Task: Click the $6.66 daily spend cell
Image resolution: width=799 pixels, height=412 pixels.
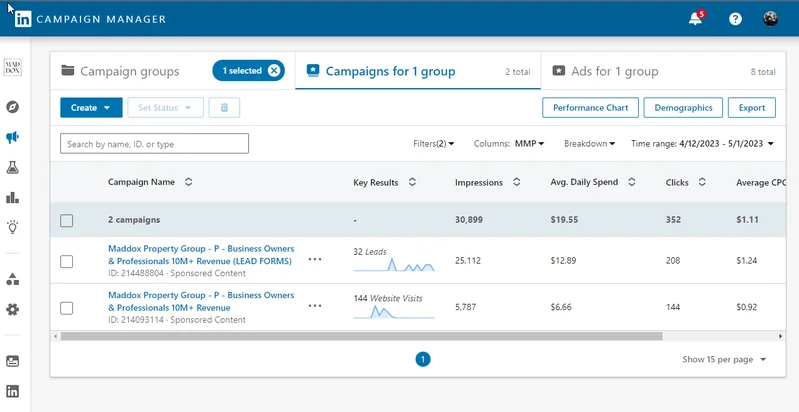Action: pyautogui.click(x=561, y=307)
